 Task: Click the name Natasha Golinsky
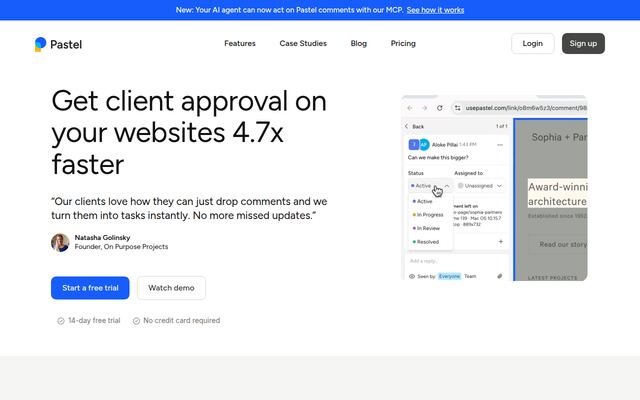[x=102, y=238]
